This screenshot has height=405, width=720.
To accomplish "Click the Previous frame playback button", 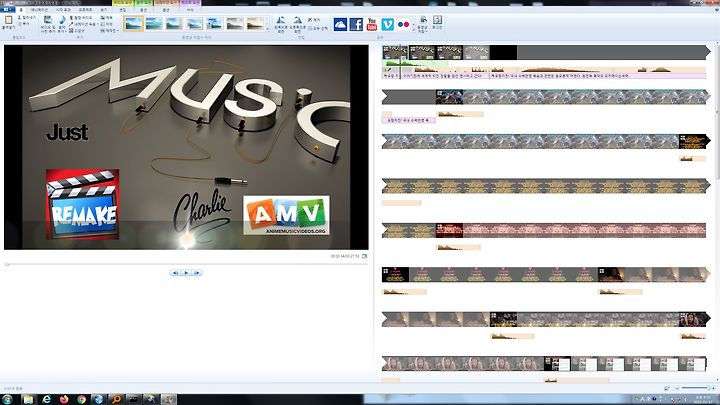I will click(175, 273).
